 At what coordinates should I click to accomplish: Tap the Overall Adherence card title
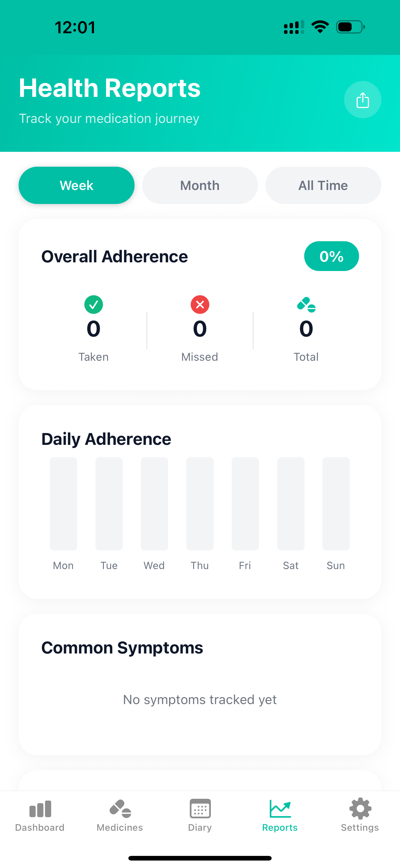click(114, 256)
